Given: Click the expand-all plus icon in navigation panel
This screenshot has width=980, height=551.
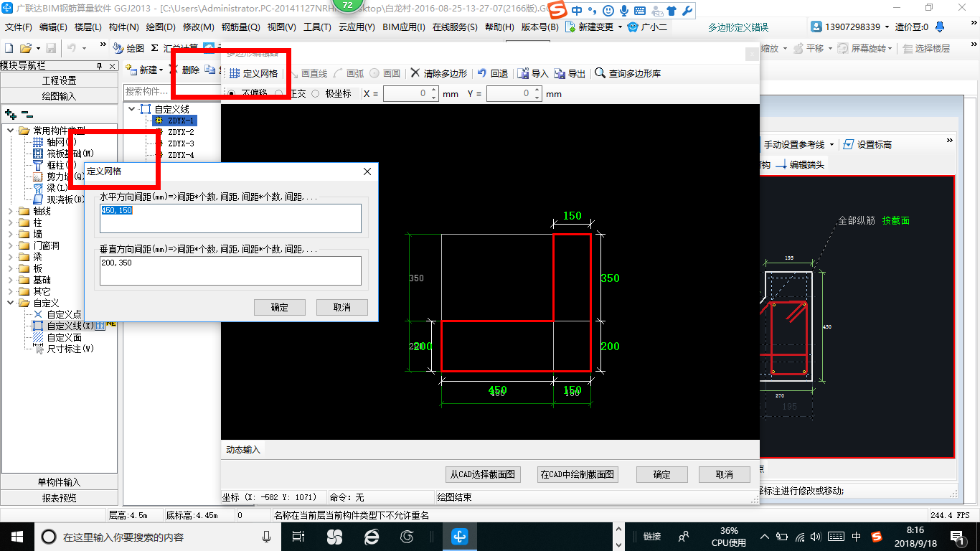Looking at the screenshot, I should click(x=10, y=114).
